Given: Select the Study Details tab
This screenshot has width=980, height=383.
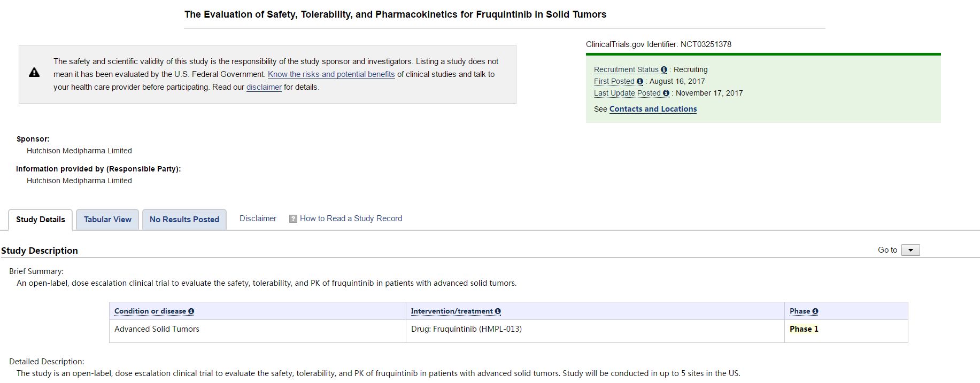Looking at the screenshot, I should (x=41, y=220).
